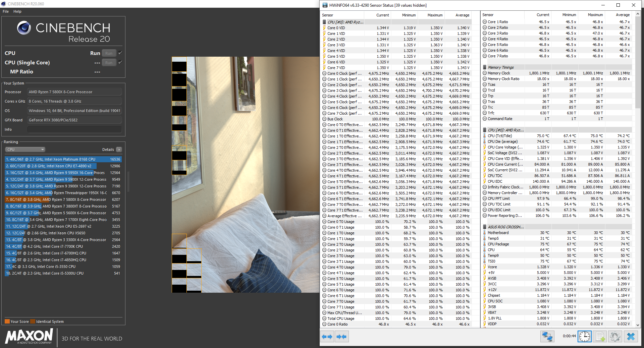Click the chip icon beside ASUS ROG CROSSH header

coord(485,227)
